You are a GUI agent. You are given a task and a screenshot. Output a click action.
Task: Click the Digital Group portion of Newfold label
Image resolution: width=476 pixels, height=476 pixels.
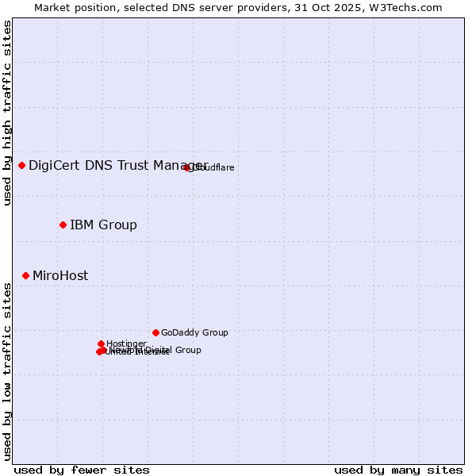tap(175, 350)
